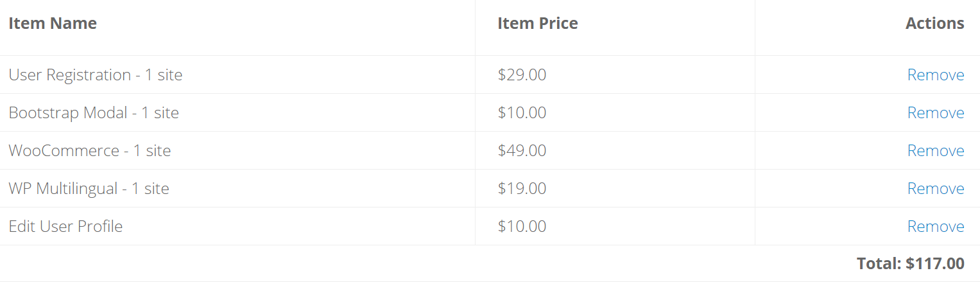Click the $117.00 cart total amount
The width and height of the screenshot is (980, 282).
tap(935, 264)
